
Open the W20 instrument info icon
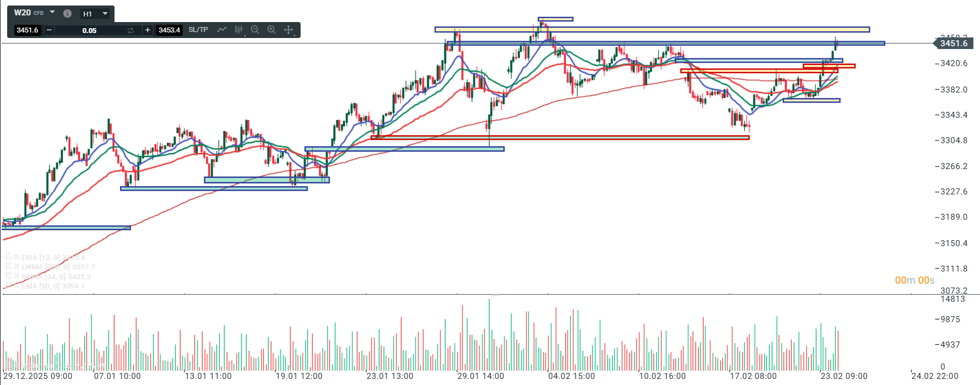67,13
